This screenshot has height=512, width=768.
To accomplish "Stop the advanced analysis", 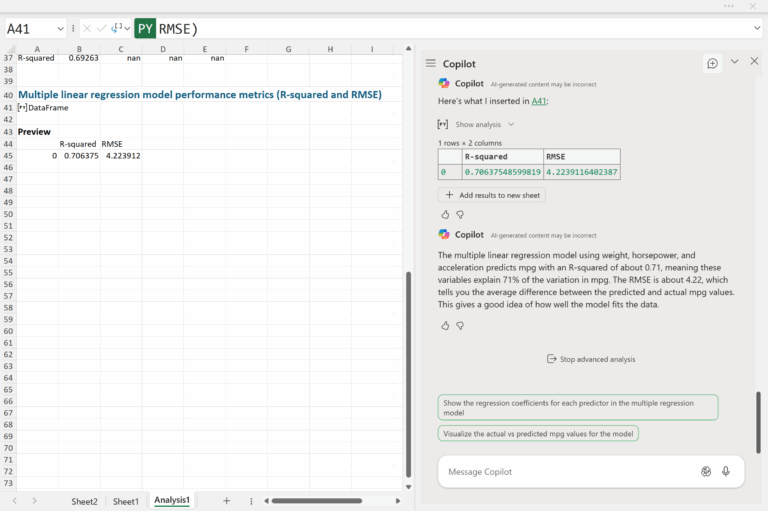I will pyautogui.click(x=590, y=359).
